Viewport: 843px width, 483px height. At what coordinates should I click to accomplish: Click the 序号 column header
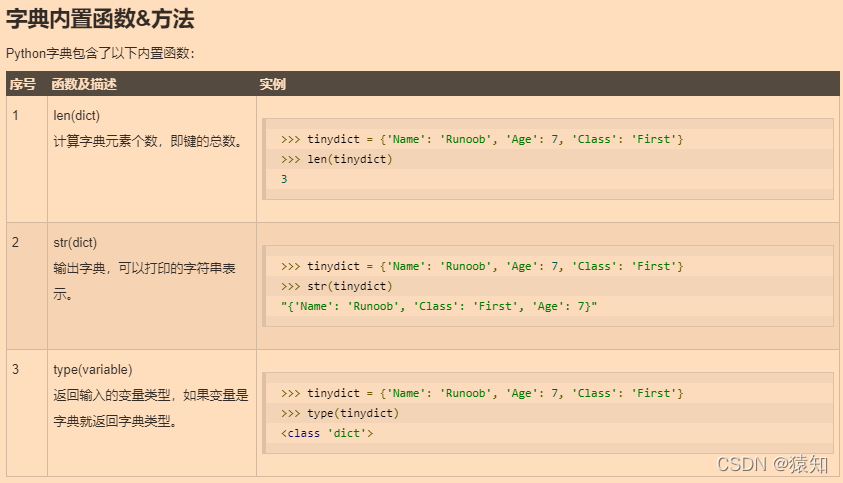coord(23,84)
